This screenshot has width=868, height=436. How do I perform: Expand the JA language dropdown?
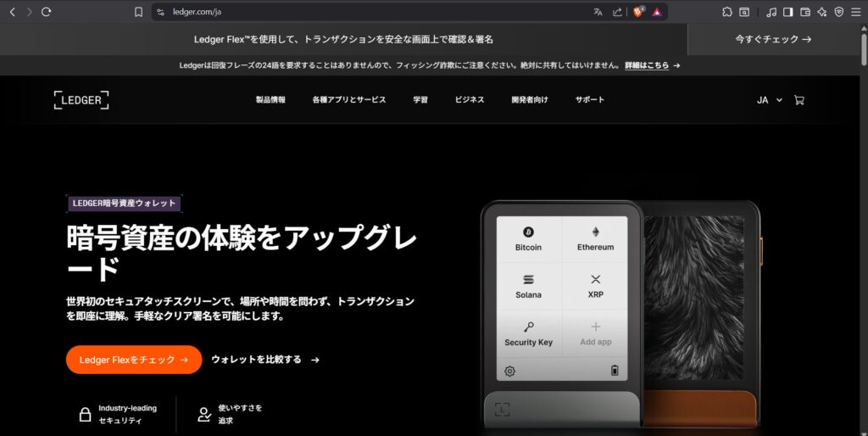click(x=770, y=100)
